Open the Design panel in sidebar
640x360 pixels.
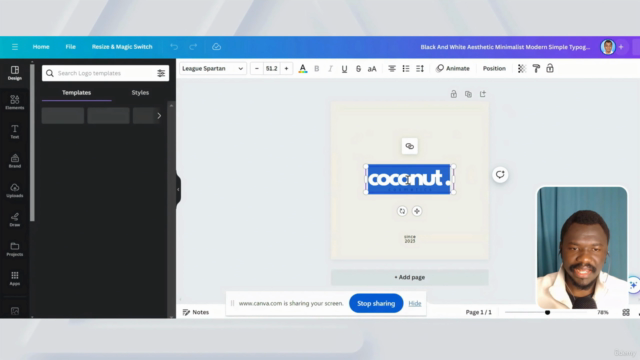(15, 73)
